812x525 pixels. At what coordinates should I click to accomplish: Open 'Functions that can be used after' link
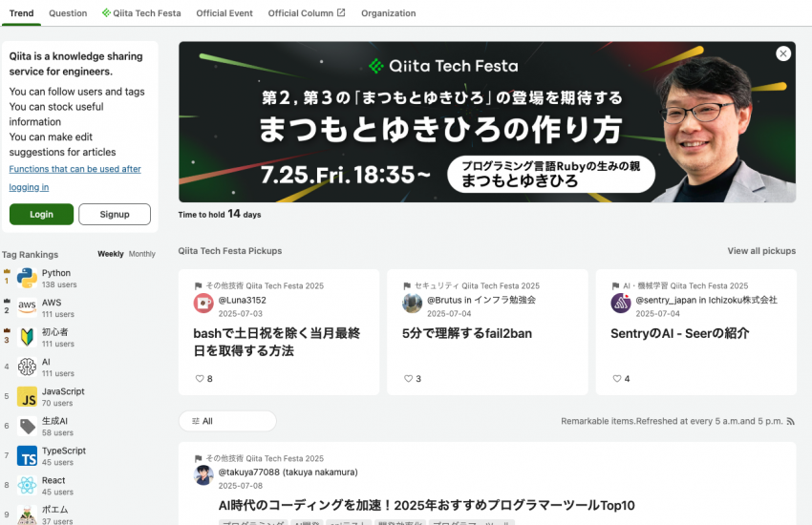pyautogui.click(x=75, y=169)
